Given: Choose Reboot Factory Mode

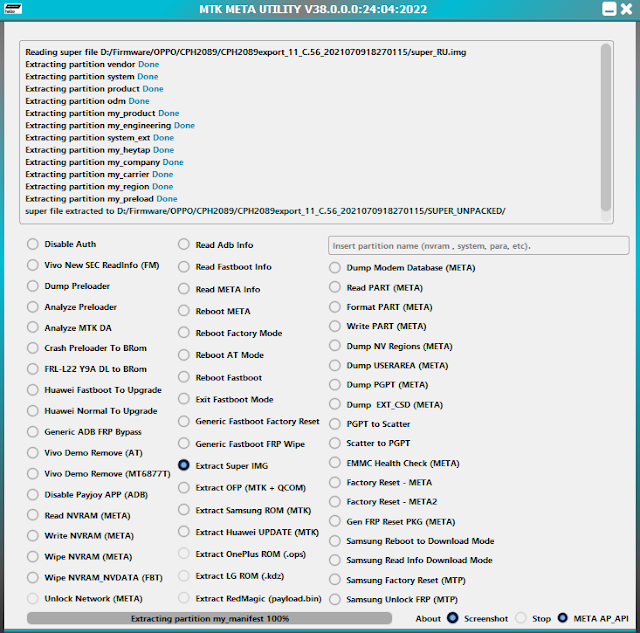Looking at the screenshot, I should click(x=184, y=333).
